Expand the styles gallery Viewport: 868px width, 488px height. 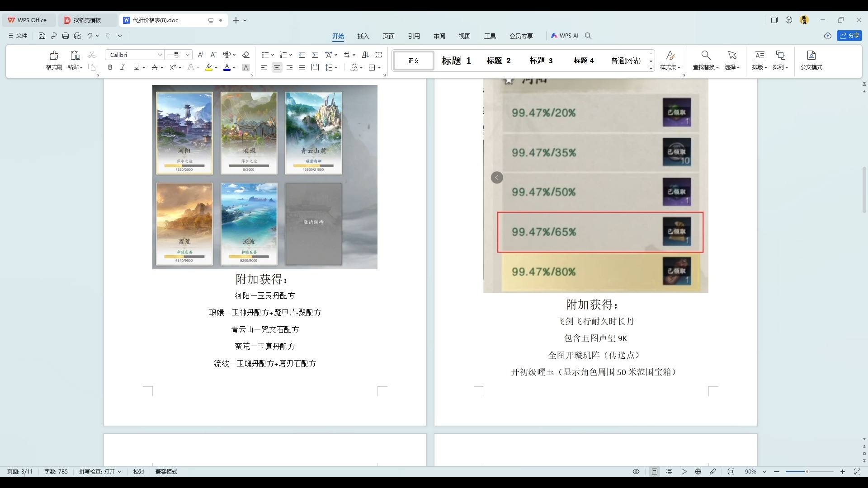[651, 68]
